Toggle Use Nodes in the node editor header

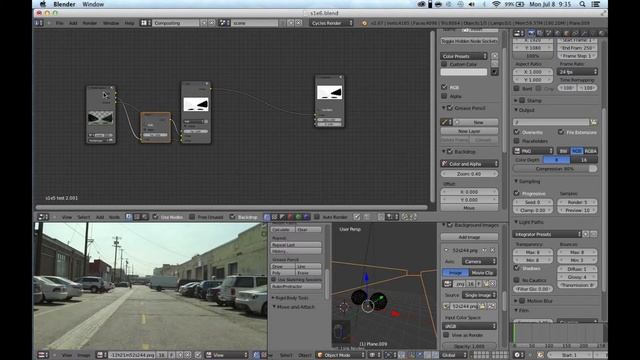point(156,217)
